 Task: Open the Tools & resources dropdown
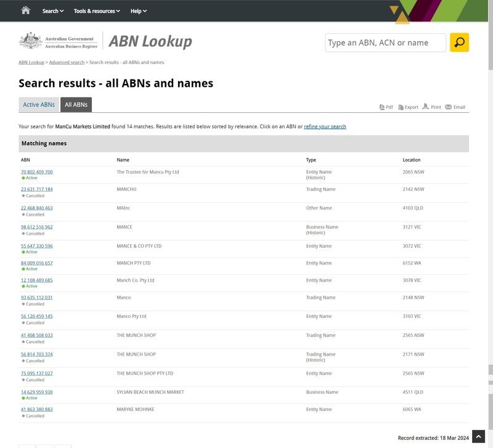97,10
